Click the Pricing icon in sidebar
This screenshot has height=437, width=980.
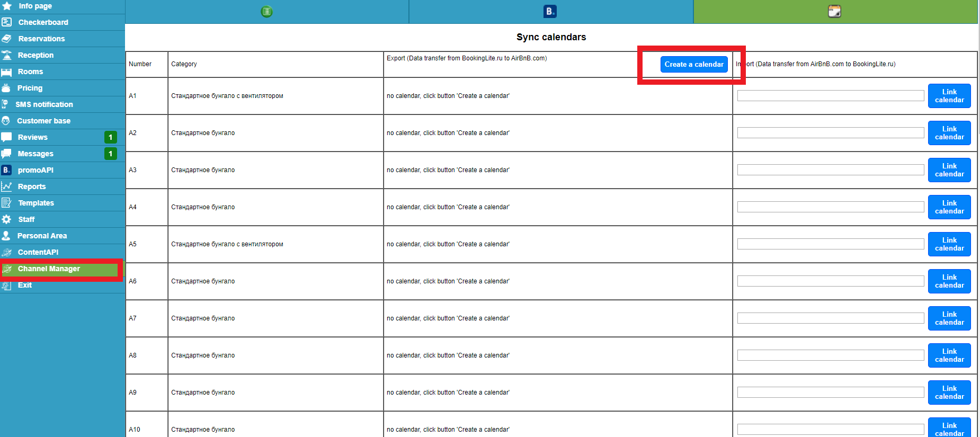[x=6, y=88]
